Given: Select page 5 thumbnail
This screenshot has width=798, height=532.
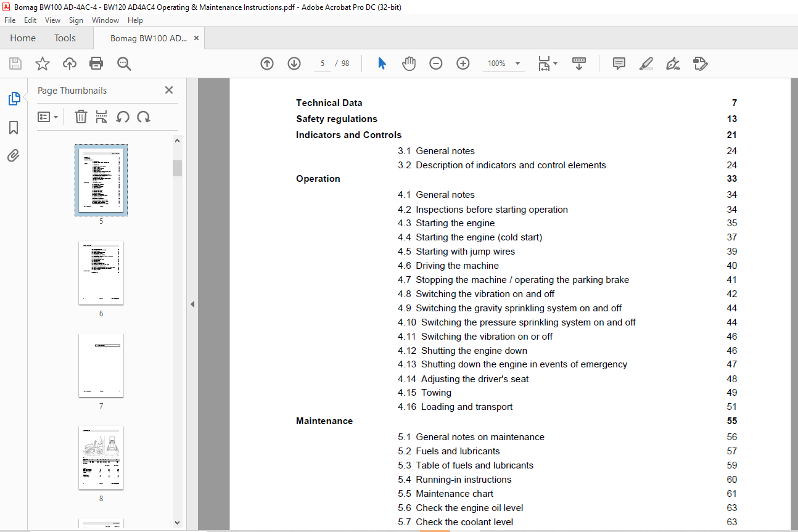Looking at the screenshot, I should (101, 180).
